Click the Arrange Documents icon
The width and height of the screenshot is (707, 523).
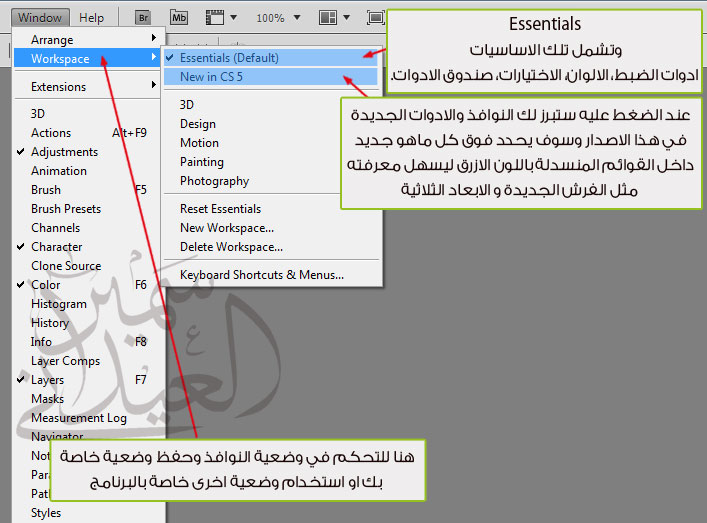pyautogui.click(x=328, y=18)
